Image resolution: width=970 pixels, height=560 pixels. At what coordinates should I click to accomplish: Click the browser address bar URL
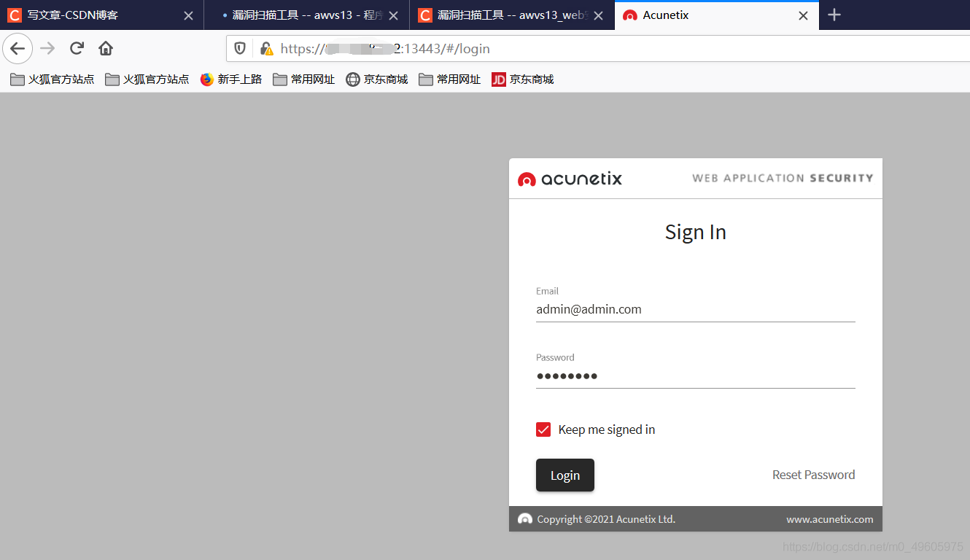click(385, 49)
